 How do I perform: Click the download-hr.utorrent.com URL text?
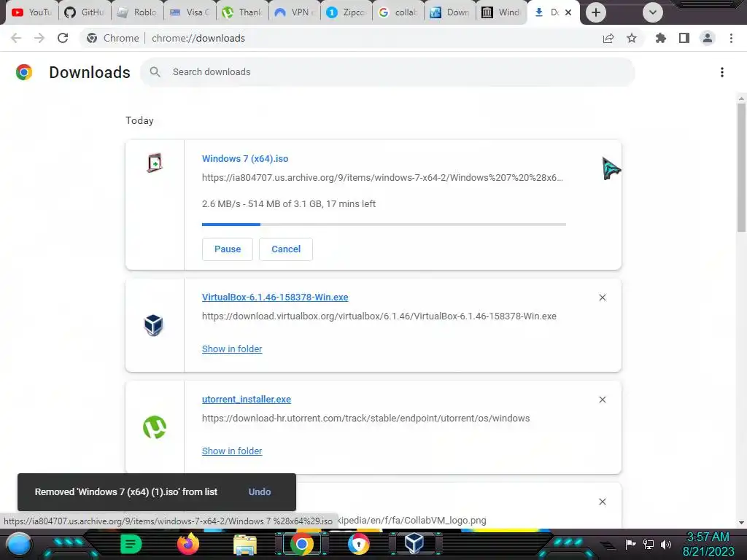pos(366,418)
